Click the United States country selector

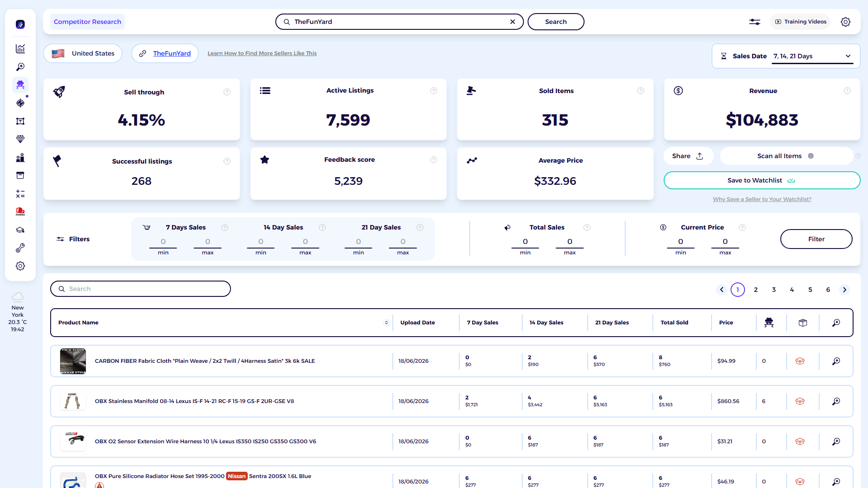point(83,53)
